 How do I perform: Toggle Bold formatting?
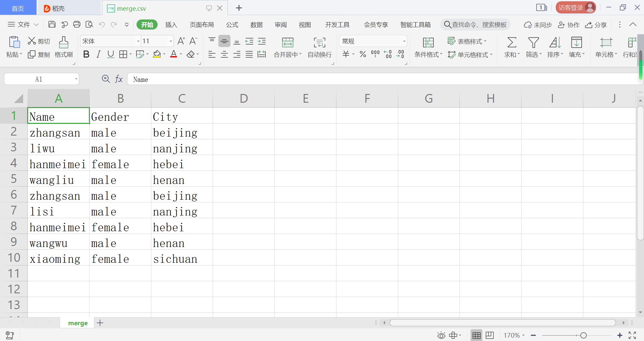click(86, 54)
